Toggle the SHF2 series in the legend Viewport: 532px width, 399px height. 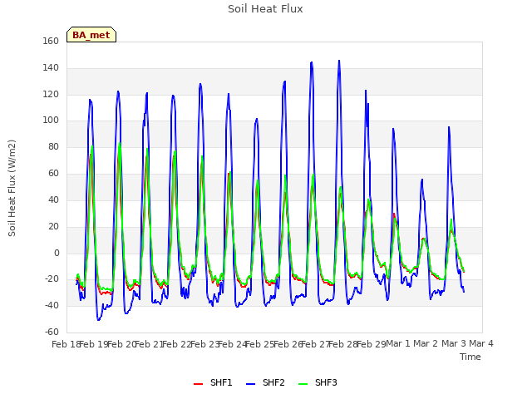click(265, 382)
